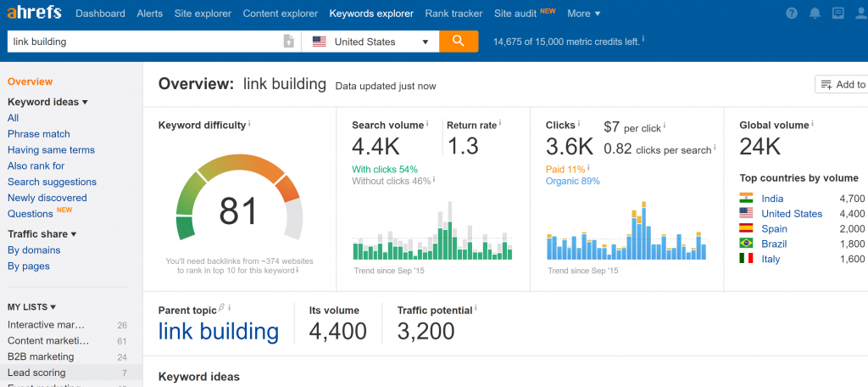Screen dimensions: 868x387
Task: Click the orange search magnifier button
Action: (459, 41)
